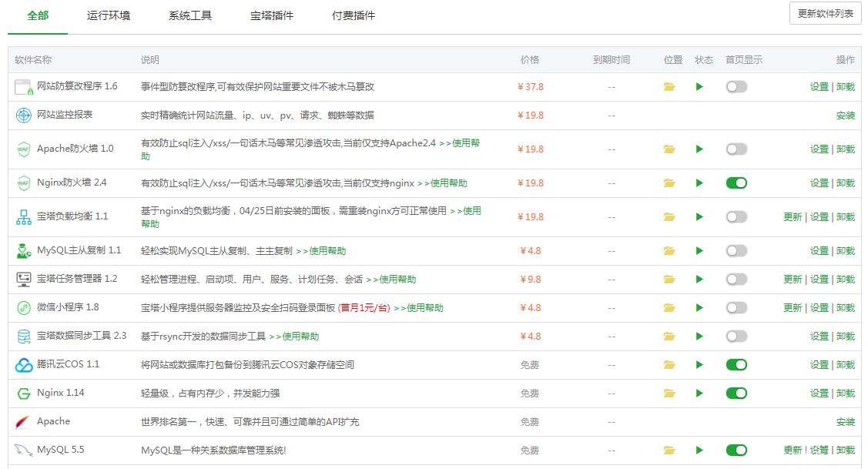
Task: Click the ¥37.8 price cell
Action: point(531,87)
